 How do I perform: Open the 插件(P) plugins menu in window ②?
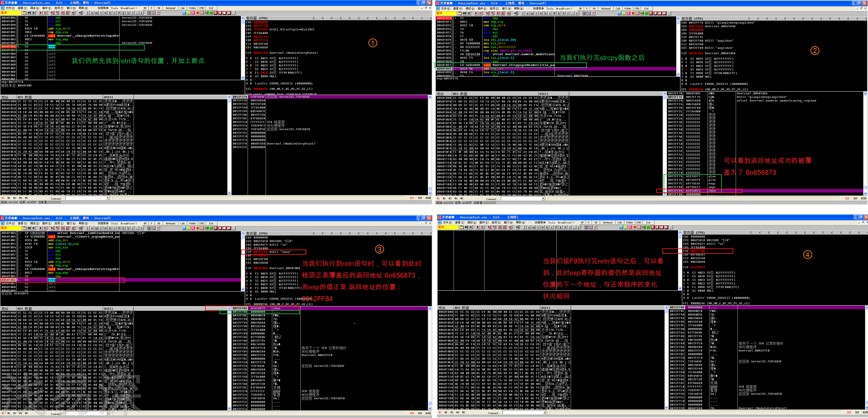pyautogui.click(x=482, y=8)
